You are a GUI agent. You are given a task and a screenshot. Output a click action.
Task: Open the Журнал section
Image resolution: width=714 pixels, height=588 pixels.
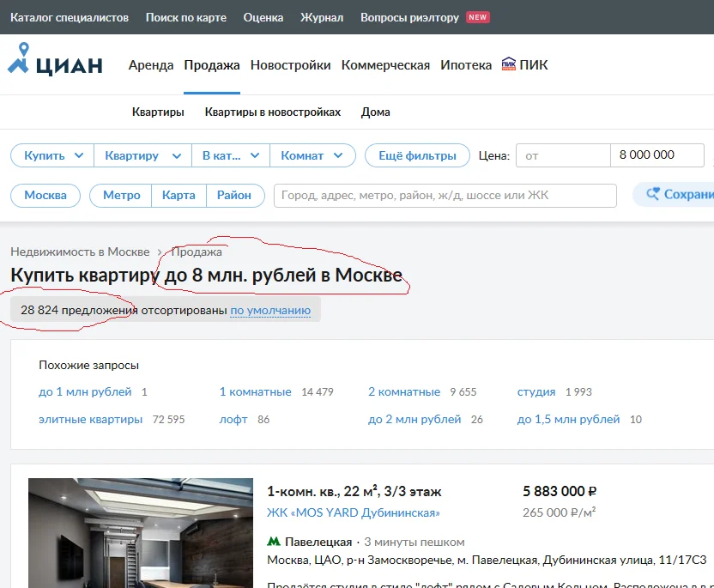322,17
